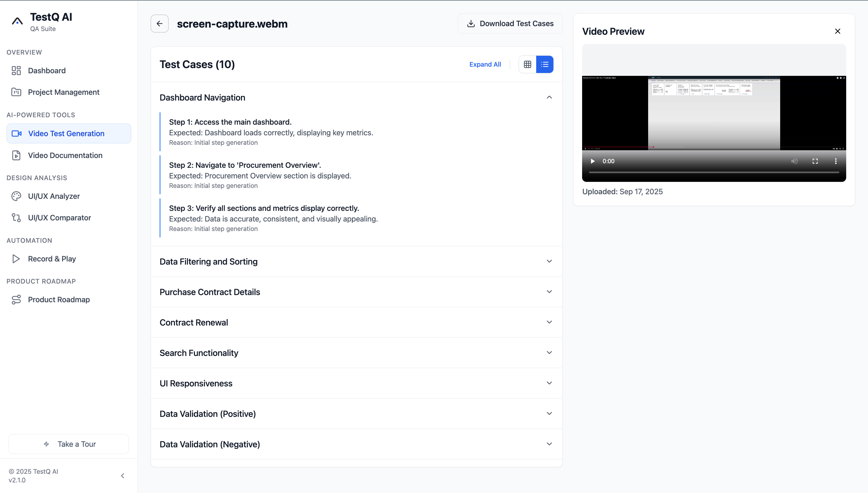
Task: Go to Product Roadmap page
Action: 59,300
